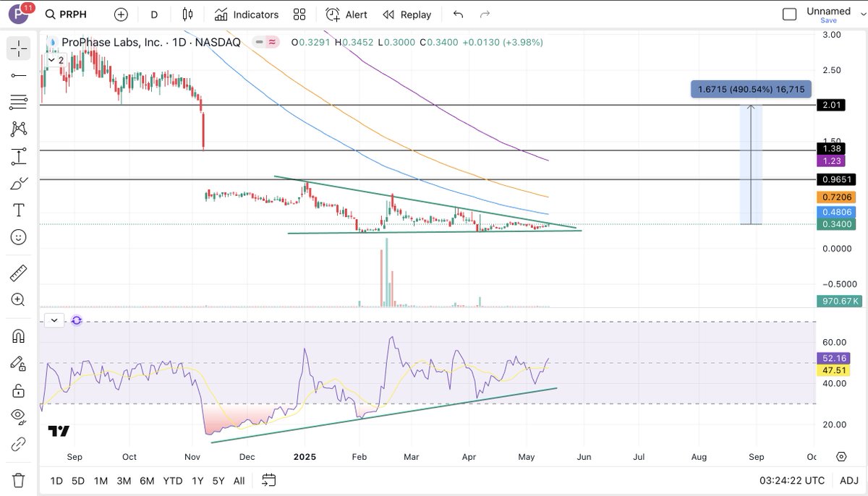Click the 970.67K volume label
This screenshot has width=868, height=496.
pyautogui.click(x=838, y=302)
